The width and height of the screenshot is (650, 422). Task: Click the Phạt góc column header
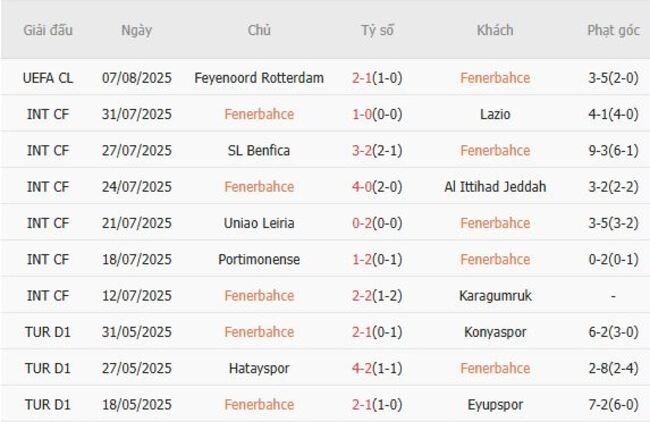(613, 30)
